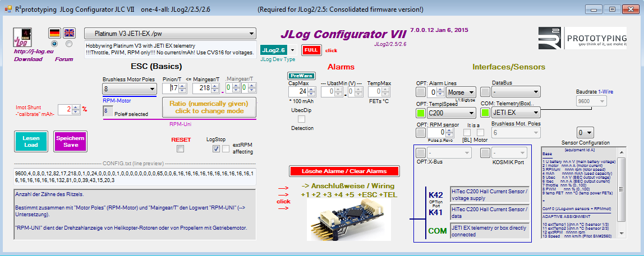This screenshot has height=256, width=644.
Task: Select the German flag language icon
Action: click(x=54, y=33)
